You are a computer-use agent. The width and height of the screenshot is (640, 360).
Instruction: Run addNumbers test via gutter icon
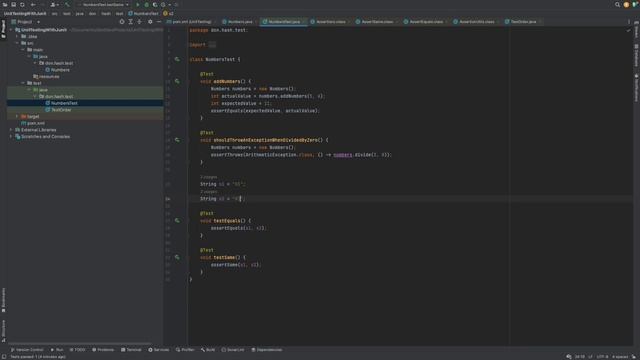[x=177, y=81]
